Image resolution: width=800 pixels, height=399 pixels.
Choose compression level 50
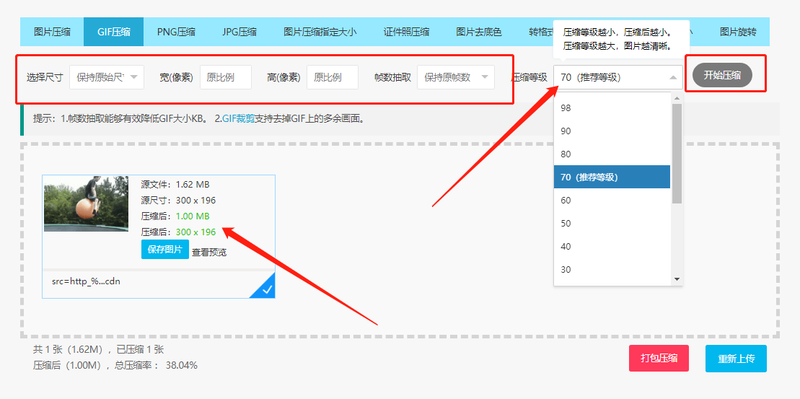point(612,223)
